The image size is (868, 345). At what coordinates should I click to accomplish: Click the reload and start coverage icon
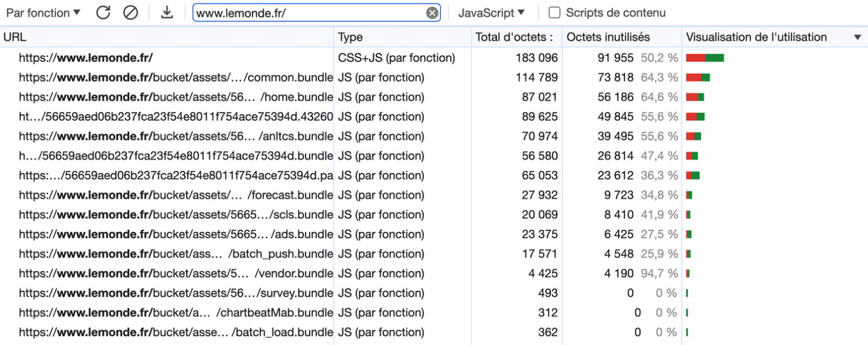103,12
